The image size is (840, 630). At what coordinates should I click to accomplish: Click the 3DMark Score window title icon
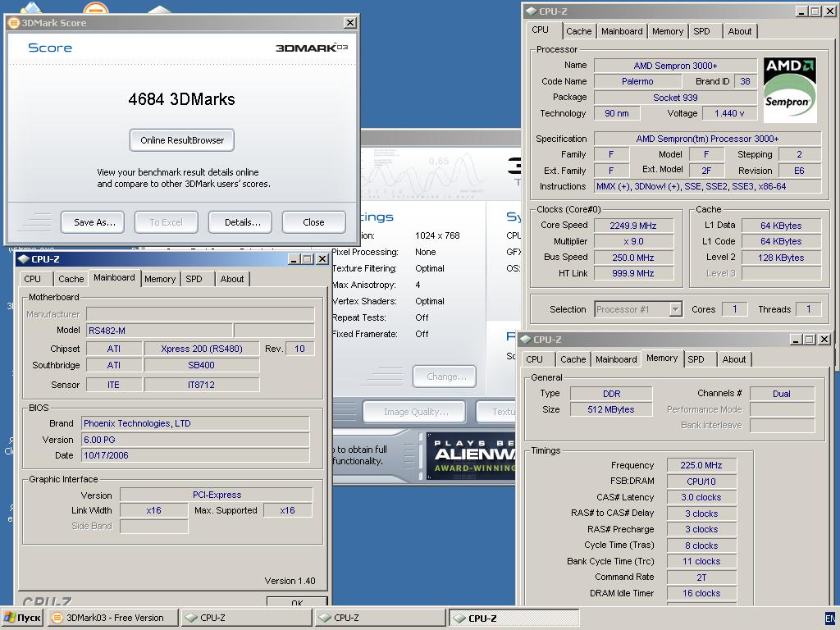14,23
